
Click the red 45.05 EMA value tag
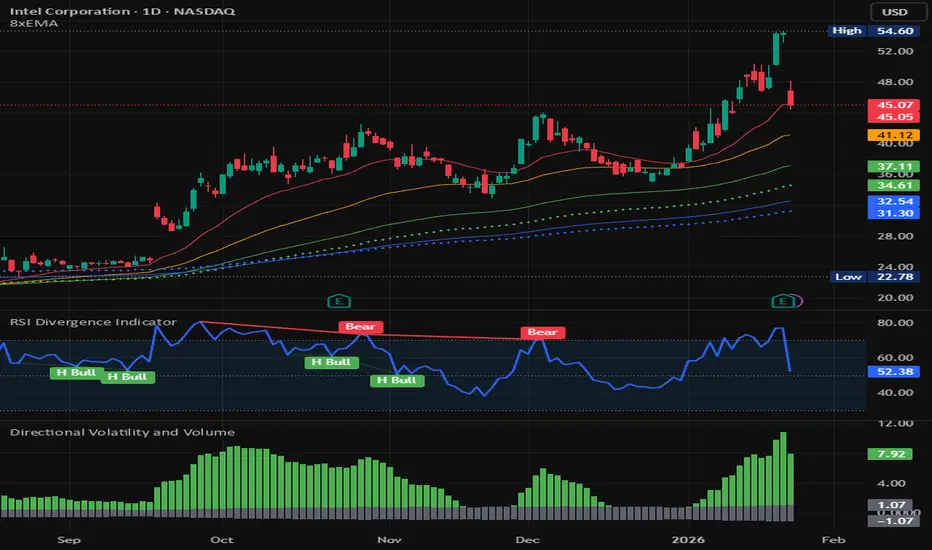pyautogui.click(x=894, y=117)
